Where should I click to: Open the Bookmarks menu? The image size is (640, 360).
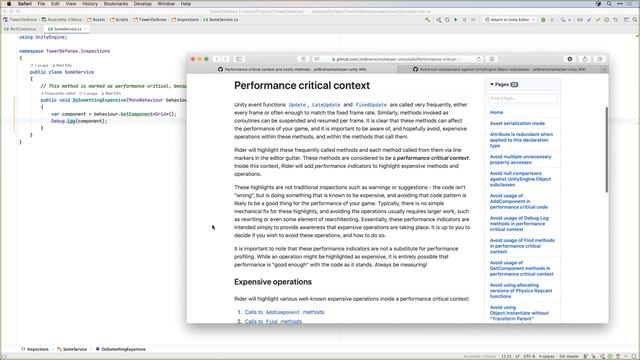click(116, 4)
